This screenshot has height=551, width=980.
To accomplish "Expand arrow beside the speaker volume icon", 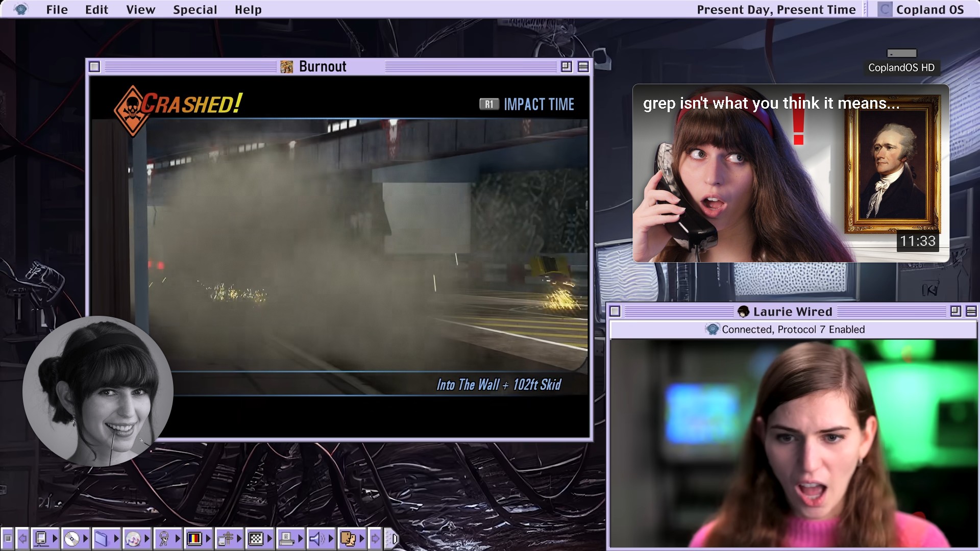I will (x=331, y=538).
